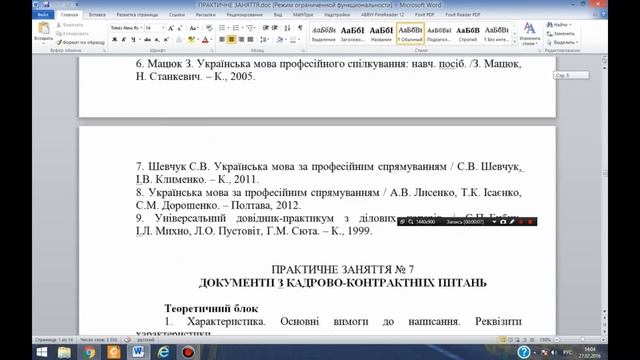Apply the Строгий (Strong) style

467,33
